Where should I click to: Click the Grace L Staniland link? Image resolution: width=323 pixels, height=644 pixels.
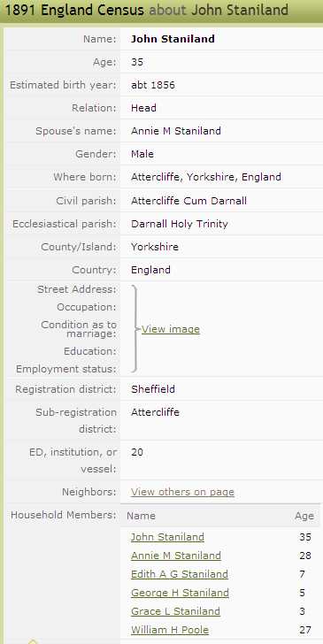tap(175, 611)
